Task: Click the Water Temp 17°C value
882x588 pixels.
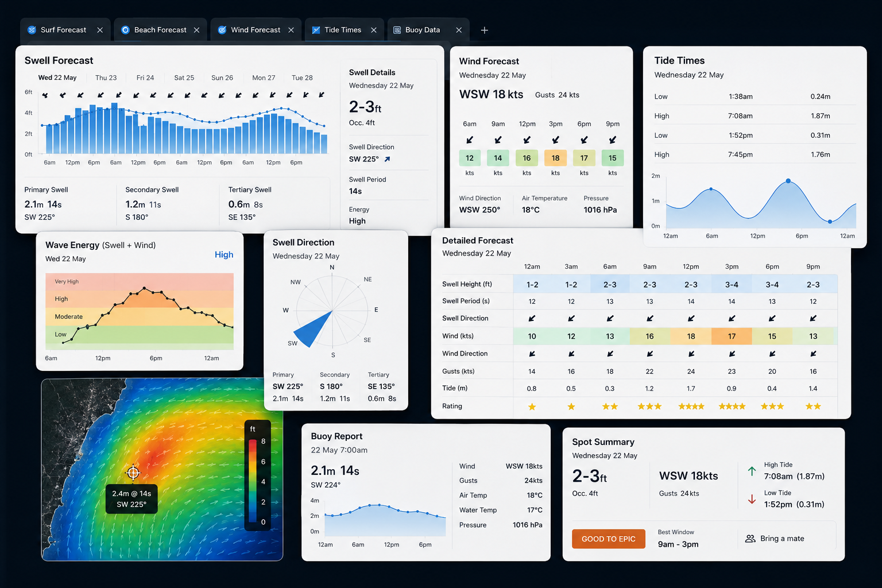Action: pyautogui.click(x=535, y=510)
